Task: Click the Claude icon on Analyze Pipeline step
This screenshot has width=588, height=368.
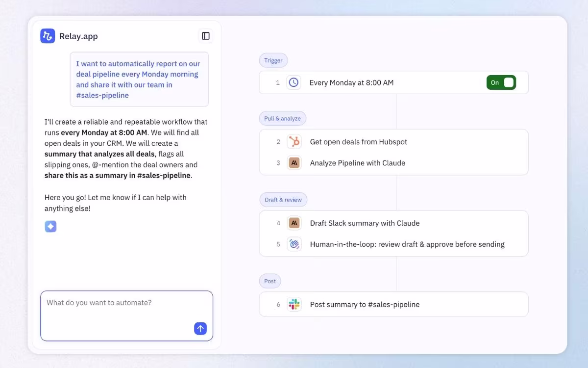Action: pyautogui.click(x=294, y=163)
